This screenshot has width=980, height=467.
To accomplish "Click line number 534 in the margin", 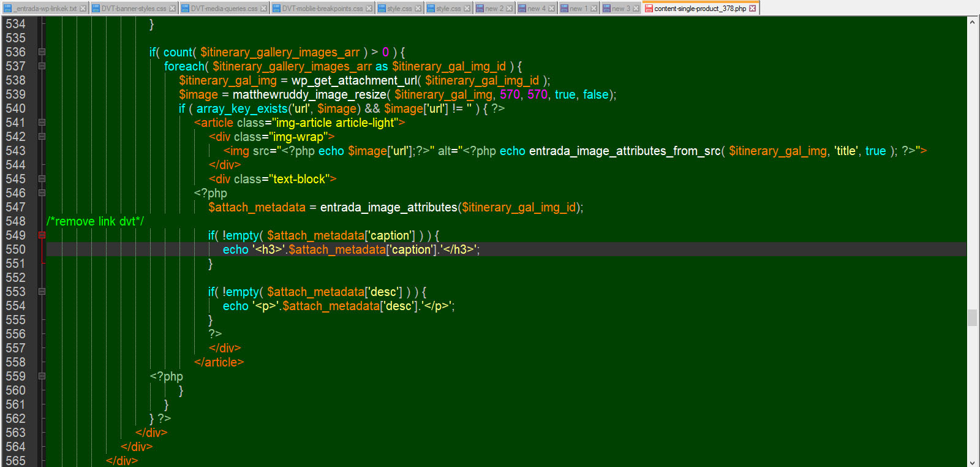I will 16,24.
